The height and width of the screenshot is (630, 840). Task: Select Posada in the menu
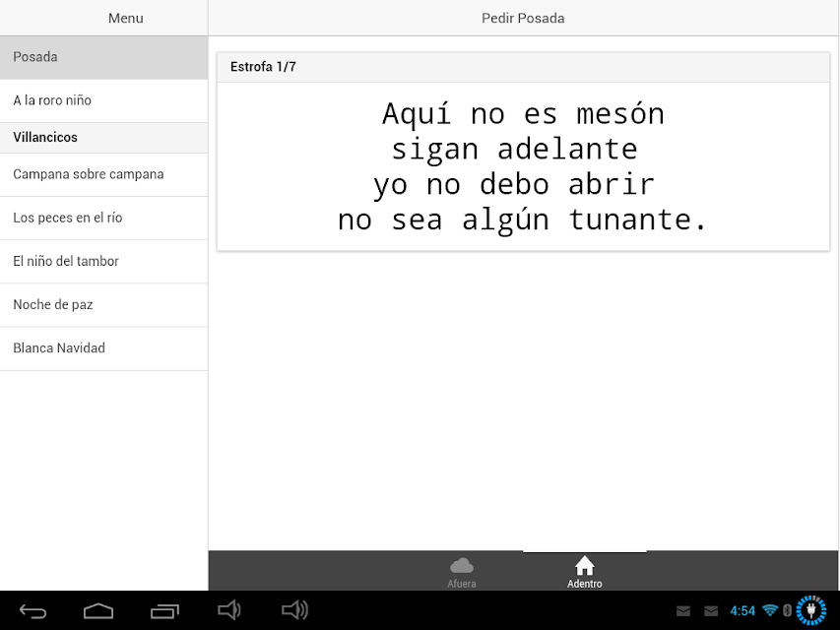(x=104, y=58)
